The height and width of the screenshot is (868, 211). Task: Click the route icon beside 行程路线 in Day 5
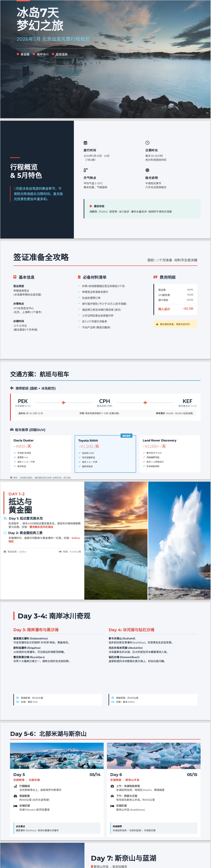[15, 786]
